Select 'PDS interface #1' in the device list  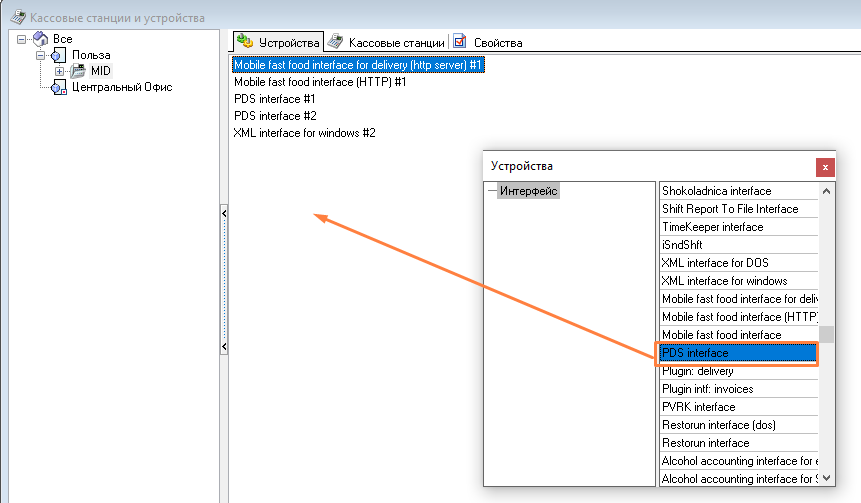[x=274, y=99]
